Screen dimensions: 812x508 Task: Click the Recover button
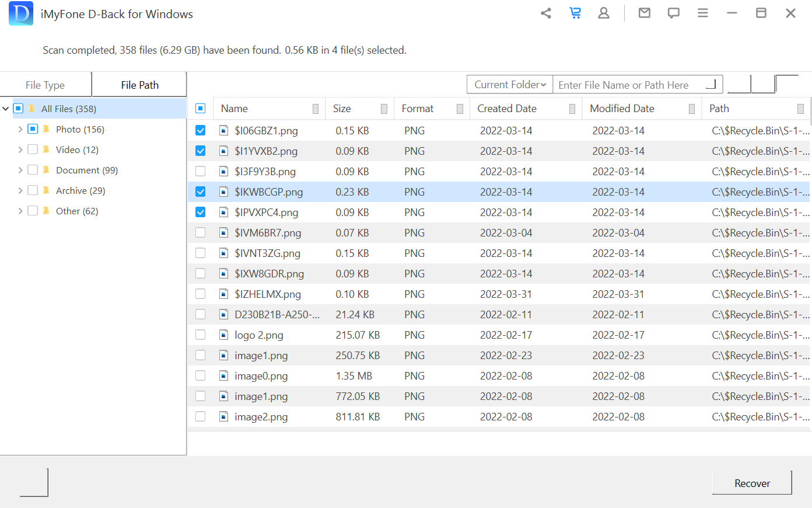click(x=752, y=483)
